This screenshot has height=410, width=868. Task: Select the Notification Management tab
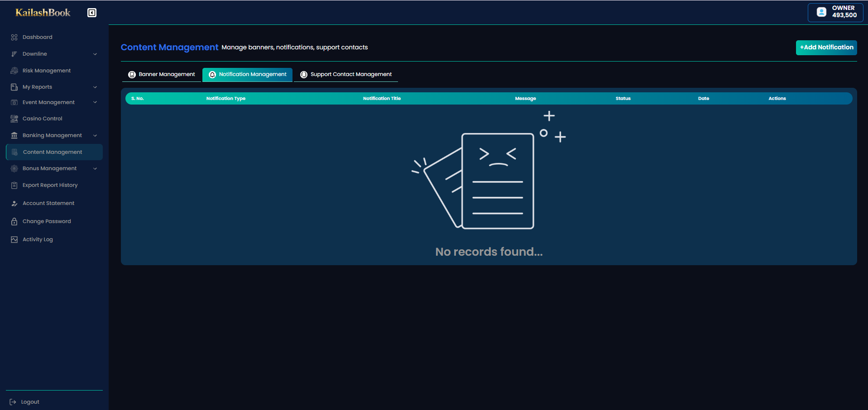pyautogui.click(x=247, y=75)
